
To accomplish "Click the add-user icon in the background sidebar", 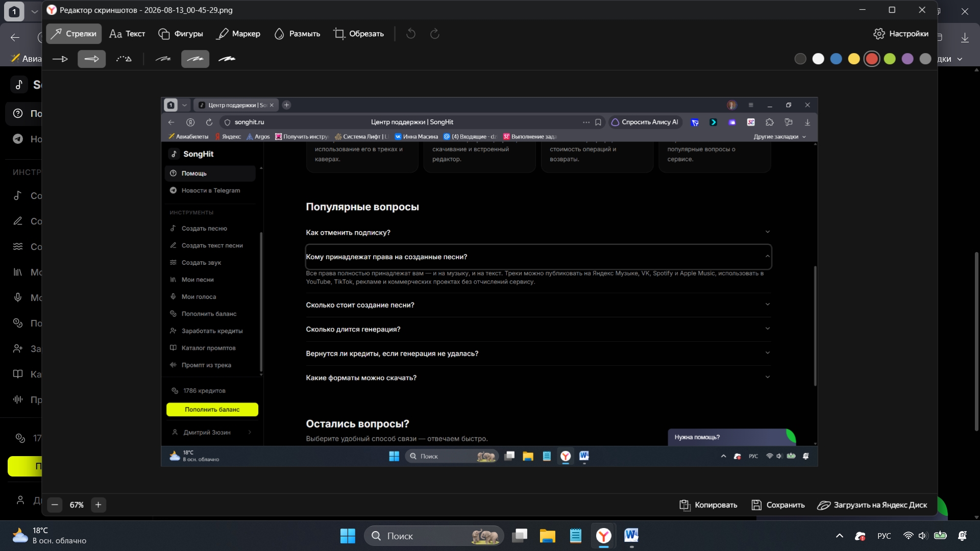I will [18, 348].
